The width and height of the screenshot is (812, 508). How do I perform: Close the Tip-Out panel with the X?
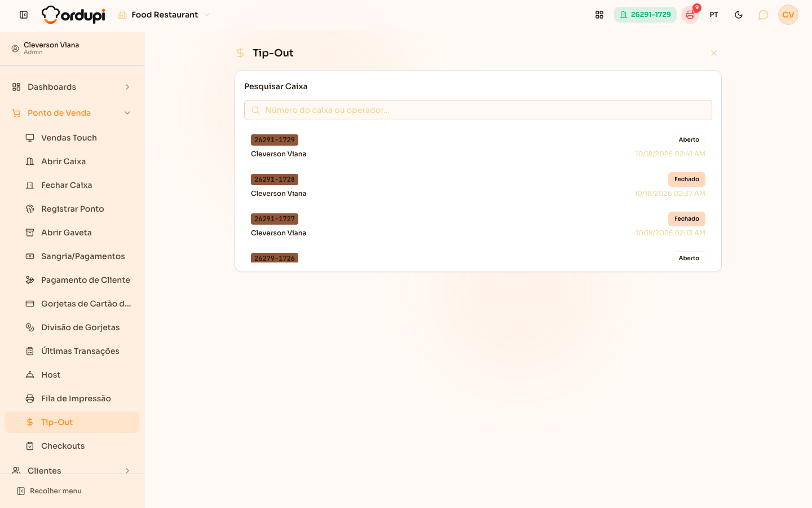714,53
